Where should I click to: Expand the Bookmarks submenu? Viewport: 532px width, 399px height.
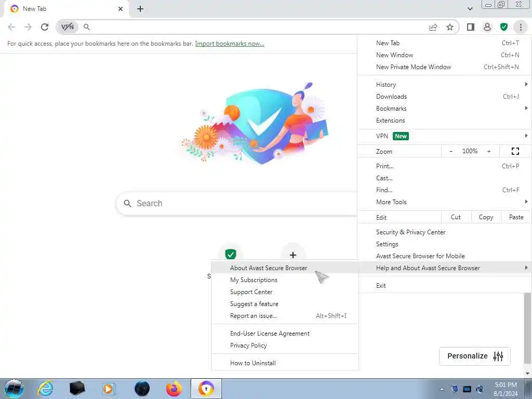444,108
